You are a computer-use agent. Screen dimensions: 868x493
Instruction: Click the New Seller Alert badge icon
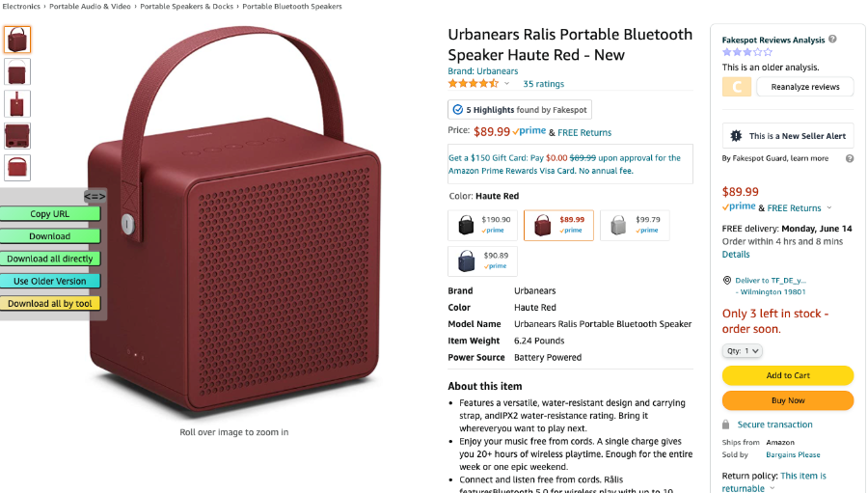736,136
